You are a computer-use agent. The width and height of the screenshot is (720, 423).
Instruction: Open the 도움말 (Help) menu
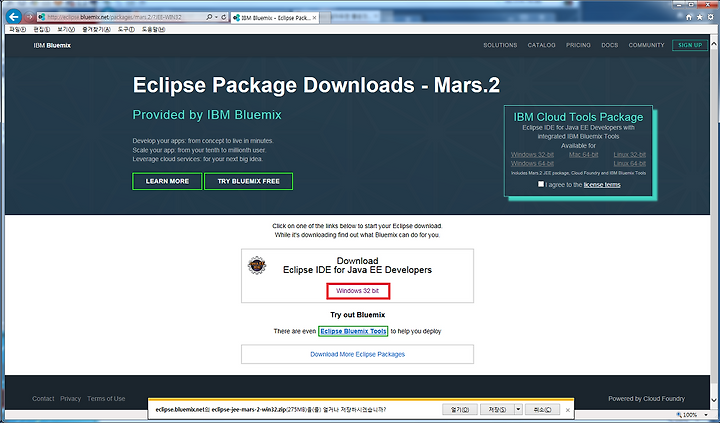coord(153,29)
